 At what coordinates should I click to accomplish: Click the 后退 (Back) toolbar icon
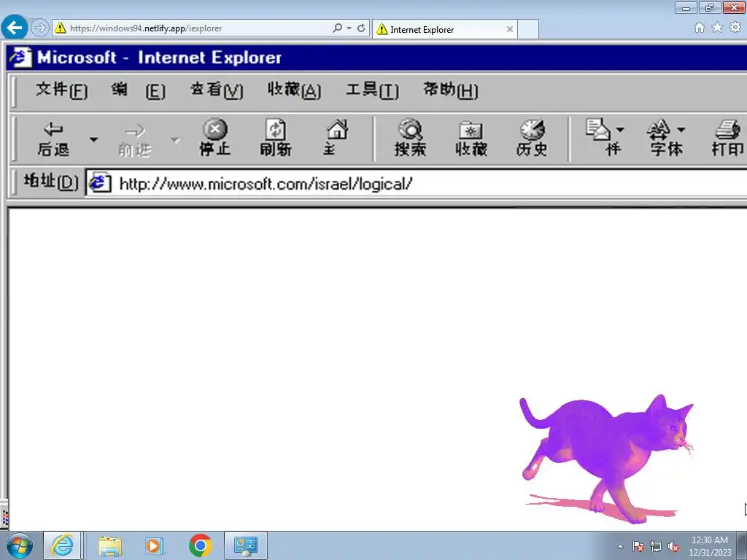(x=53, y=139)
